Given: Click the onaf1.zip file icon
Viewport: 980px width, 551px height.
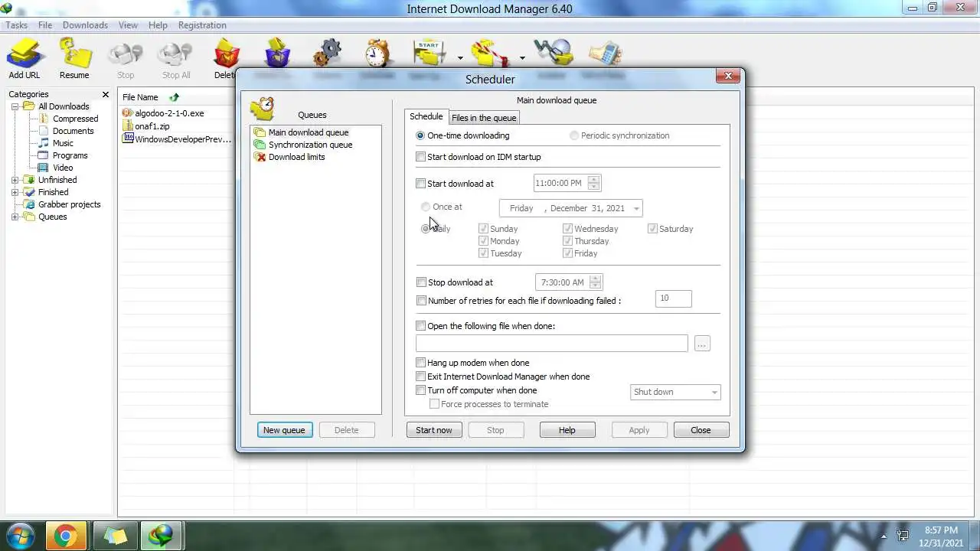Looking at the screenshot, I should 128,126.
